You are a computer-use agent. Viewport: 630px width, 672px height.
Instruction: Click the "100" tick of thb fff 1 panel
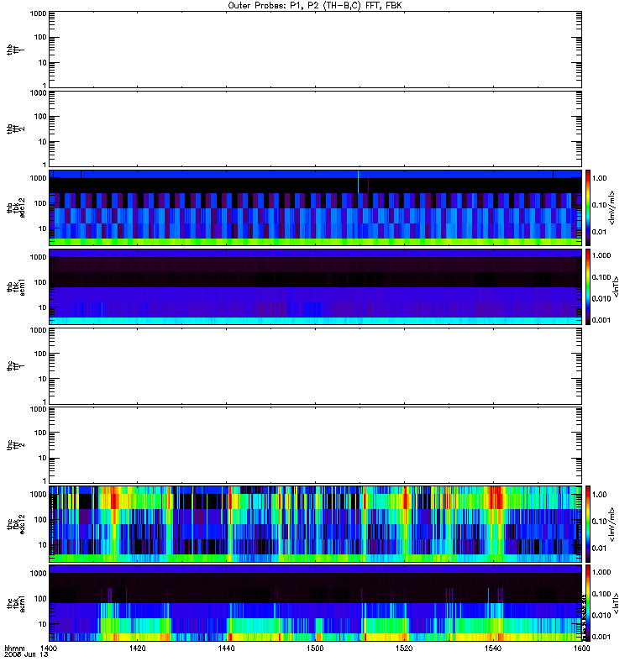coord(40,37)
